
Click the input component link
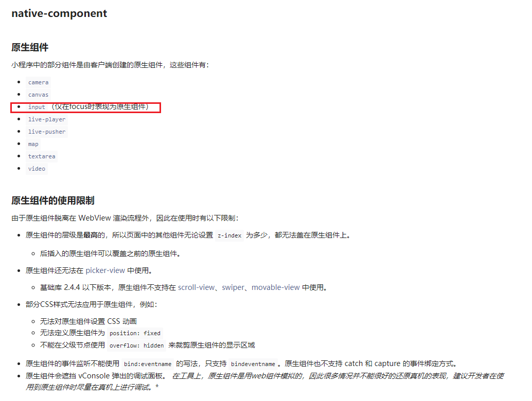click(x=37, y=107)
